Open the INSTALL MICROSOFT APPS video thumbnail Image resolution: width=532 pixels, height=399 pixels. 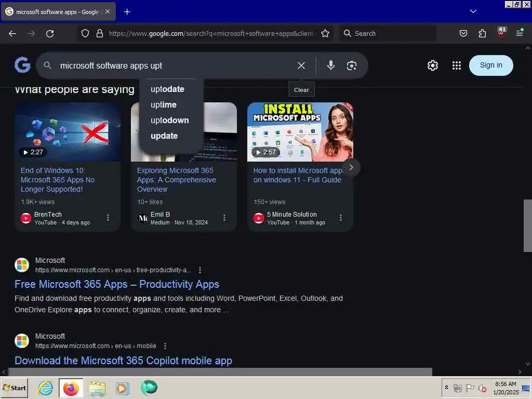pos(300,132)
